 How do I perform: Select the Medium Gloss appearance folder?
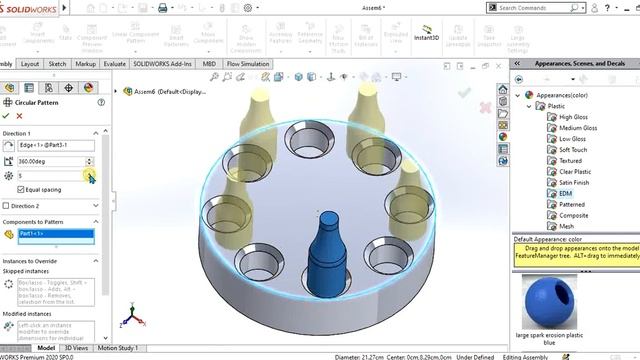(x=578, y=128)
